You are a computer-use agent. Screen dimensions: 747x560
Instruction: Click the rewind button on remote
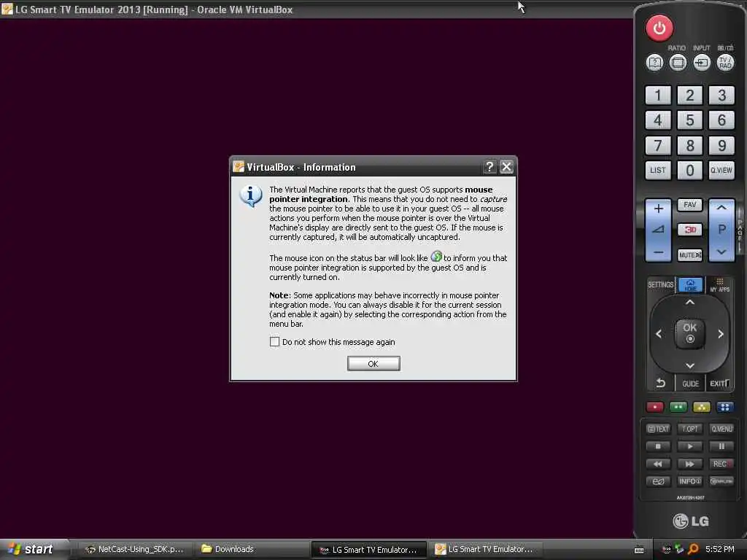[x=658, y=464]
